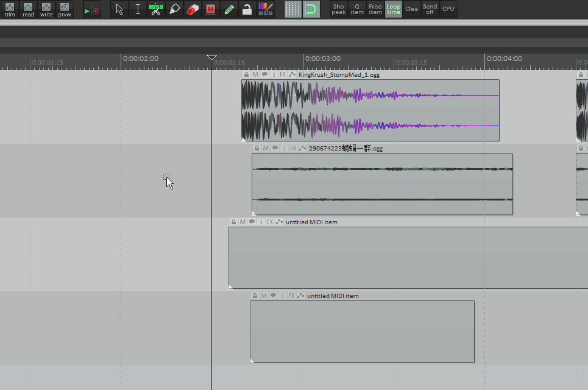Screen dimensions: 588x390
Task: Select the short empty MIDI item body on fourth track
Action: click(x=363, y=331)
